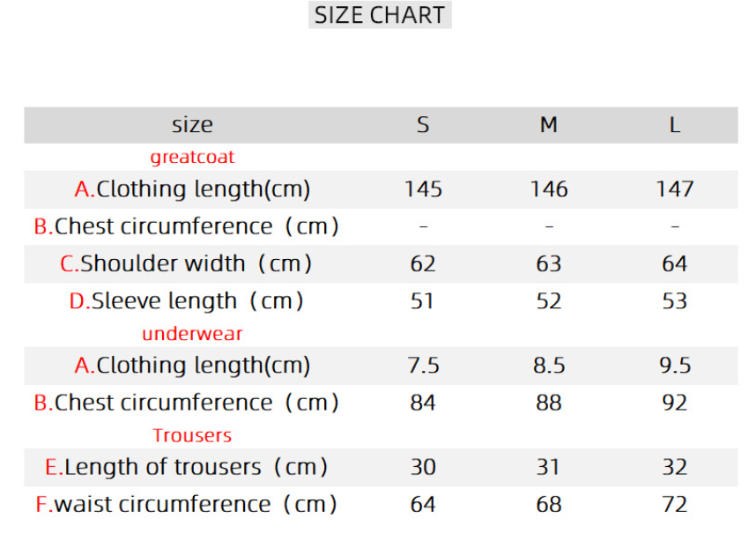Click the trousers length value 30
Viewport: 756px width, 533px height.
[x=423, y=467]
